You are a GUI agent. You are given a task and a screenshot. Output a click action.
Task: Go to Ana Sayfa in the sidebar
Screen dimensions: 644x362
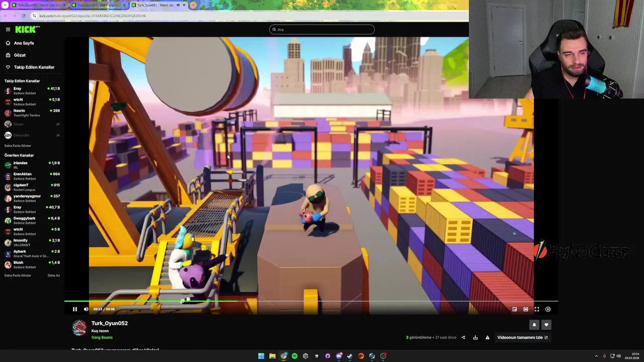(24, 43)
